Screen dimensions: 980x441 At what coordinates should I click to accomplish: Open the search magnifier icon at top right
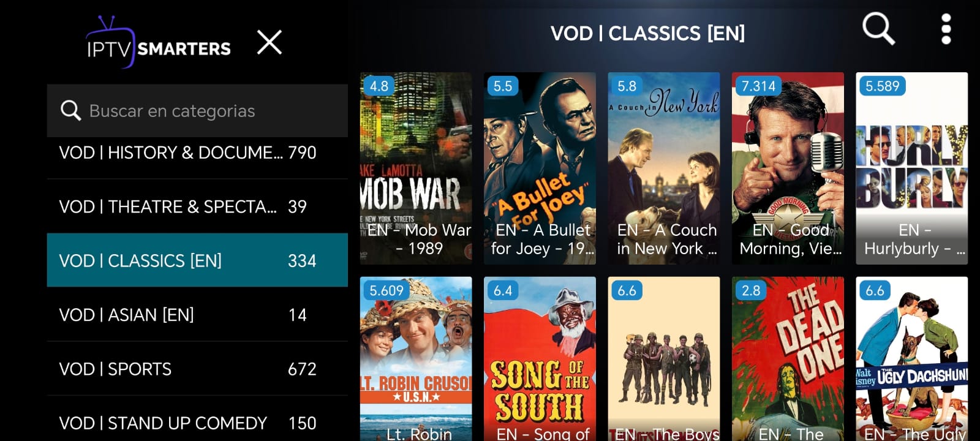(878, 29)
